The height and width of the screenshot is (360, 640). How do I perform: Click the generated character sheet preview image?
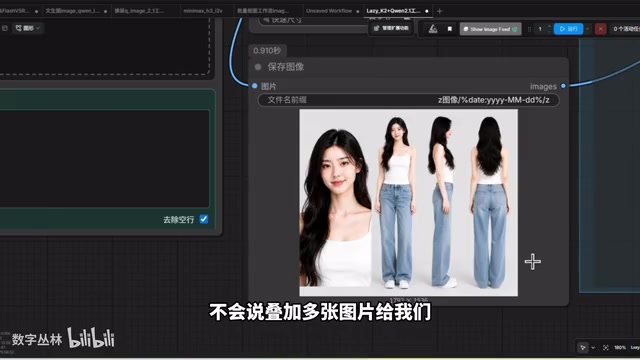(409, 202)
